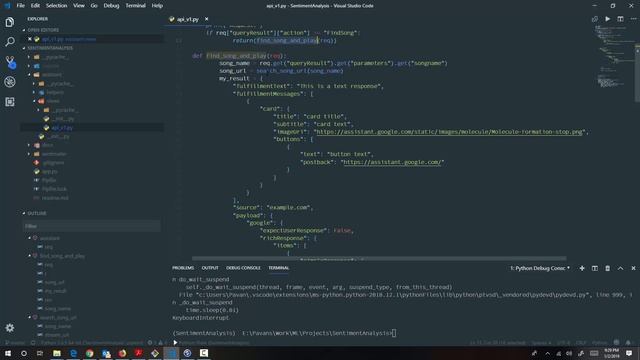The width and height of the screenshot is (640, 360).
Task: Kill the terminal with trash icon
Action: (x=607, y=268)
